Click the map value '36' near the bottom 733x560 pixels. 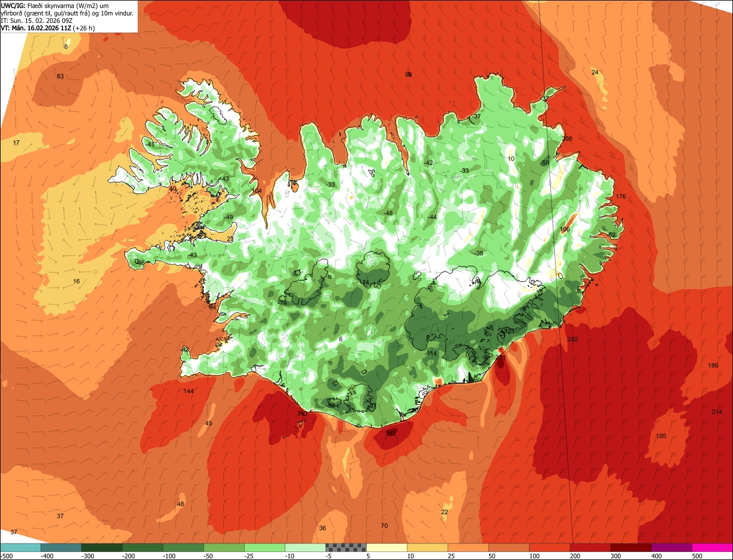click(322, 528)
